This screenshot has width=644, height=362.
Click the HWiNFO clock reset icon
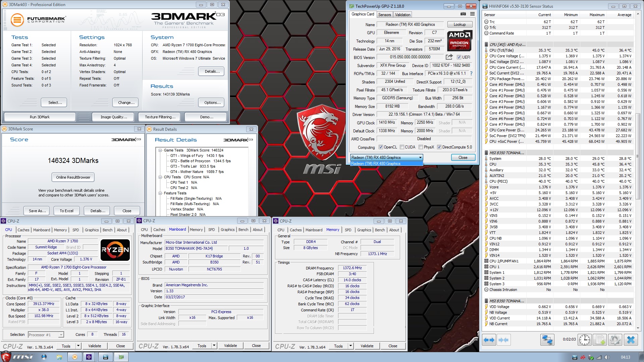(x=585, y=340)
